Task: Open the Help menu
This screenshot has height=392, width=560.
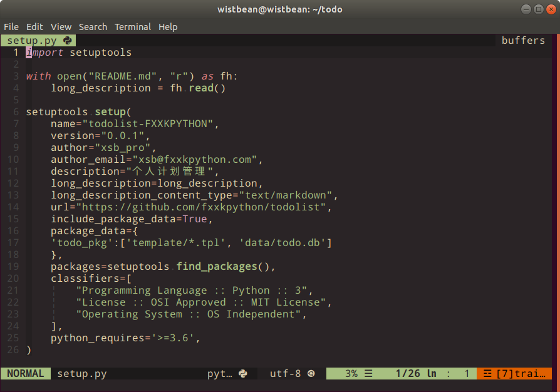Action: click(x=168, y=27)
